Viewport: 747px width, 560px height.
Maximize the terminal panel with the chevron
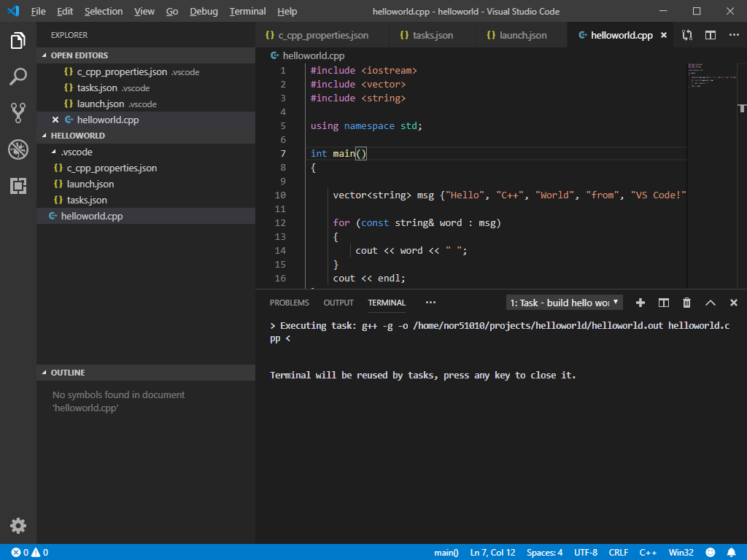[x=710, y=302]
